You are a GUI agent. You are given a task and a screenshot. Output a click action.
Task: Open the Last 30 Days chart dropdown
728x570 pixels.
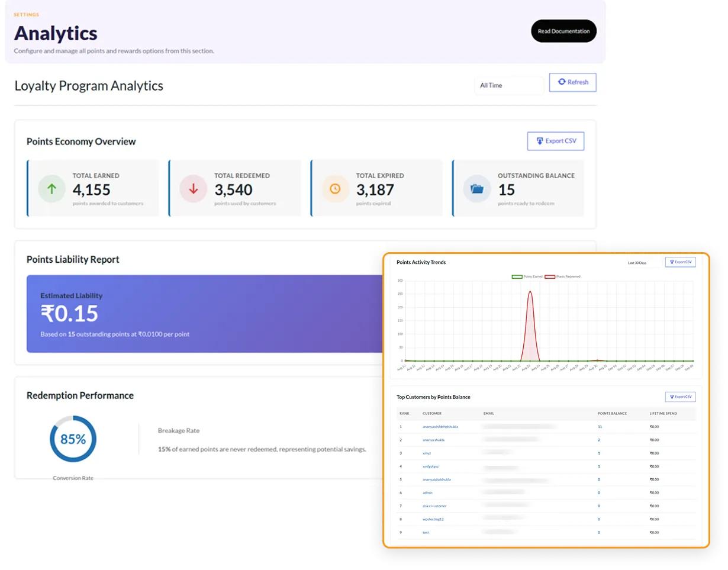click(643, 262)
